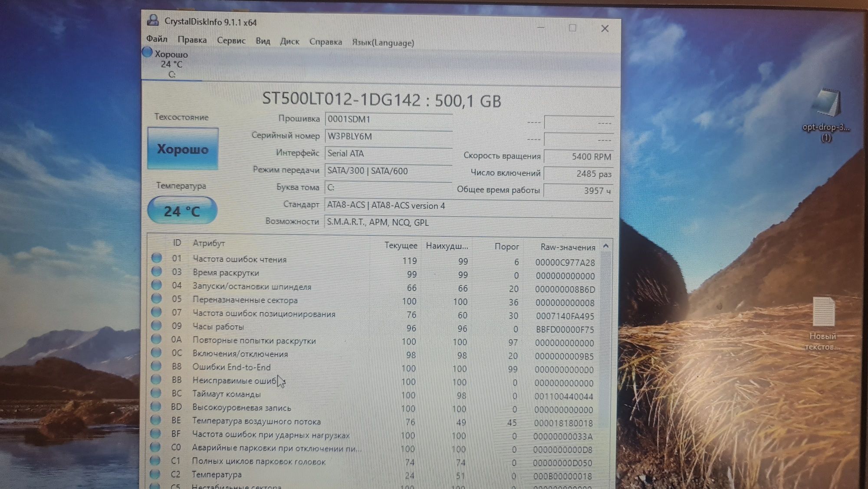
Task: Click status circle for attribute C2
Action: point(155,474)
